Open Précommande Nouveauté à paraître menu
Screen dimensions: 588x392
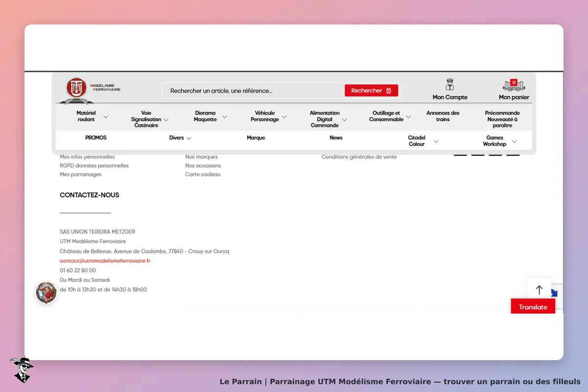pyautogui.click(x=502, y=119)
